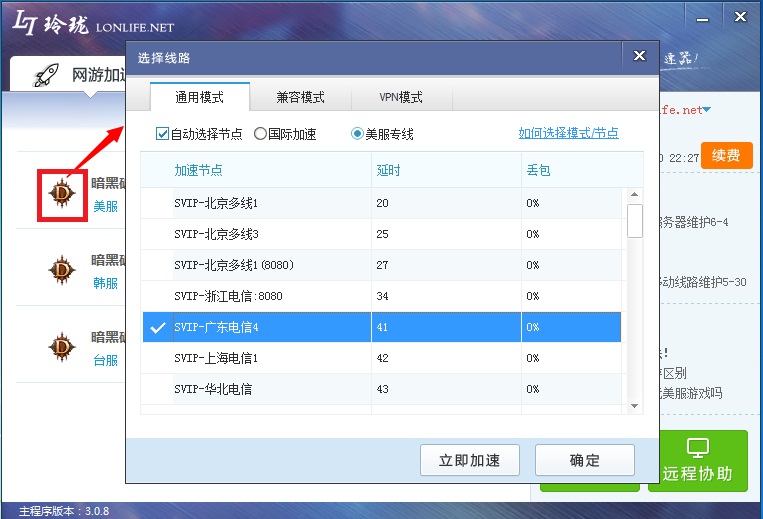Click the checkmark on SVIP-广东电信4 row
763x519 pixels.
[158, 328]
